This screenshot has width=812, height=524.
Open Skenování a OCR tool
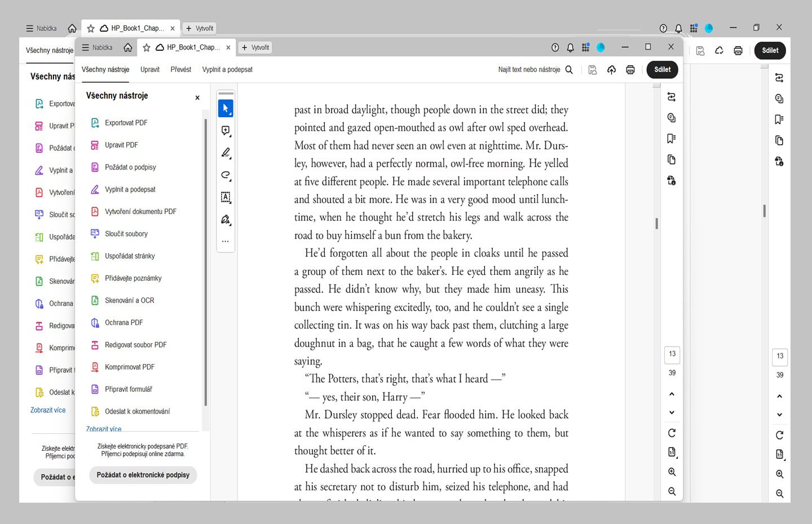[122, 300]
